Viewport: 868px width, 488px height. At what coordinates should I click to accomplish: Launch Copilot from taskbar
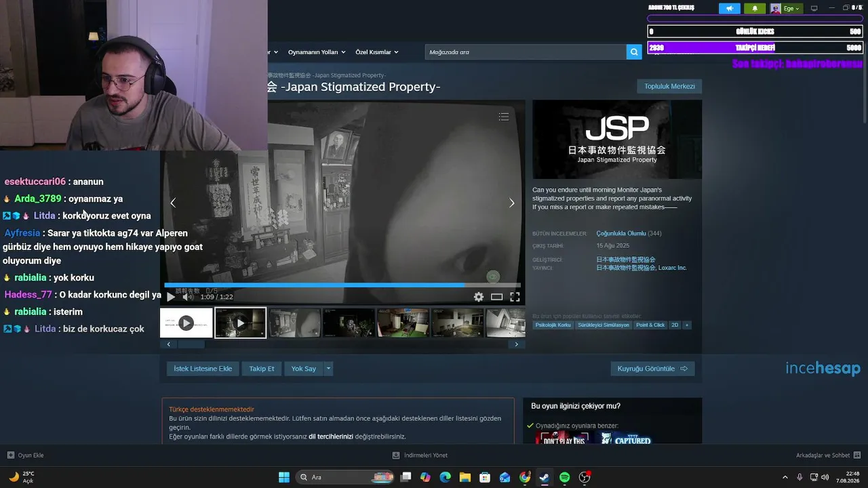425,477
